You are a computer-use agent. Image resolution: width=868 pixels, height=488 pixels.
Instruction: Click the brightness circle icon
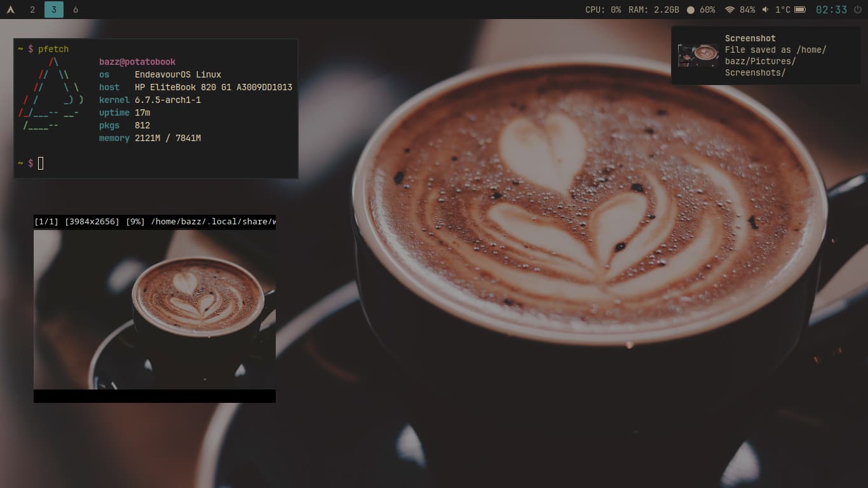click(691, 10)
